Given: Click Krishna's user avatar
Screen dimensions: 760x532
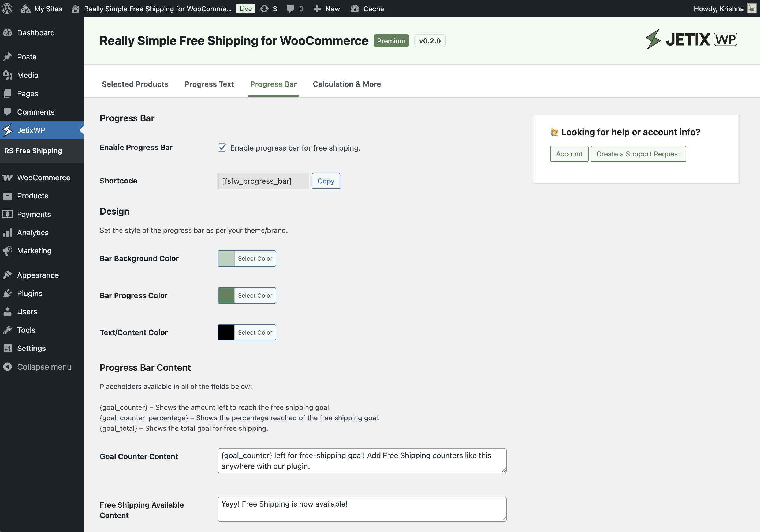Looking at the screenshot, I should tap(752, 9).
